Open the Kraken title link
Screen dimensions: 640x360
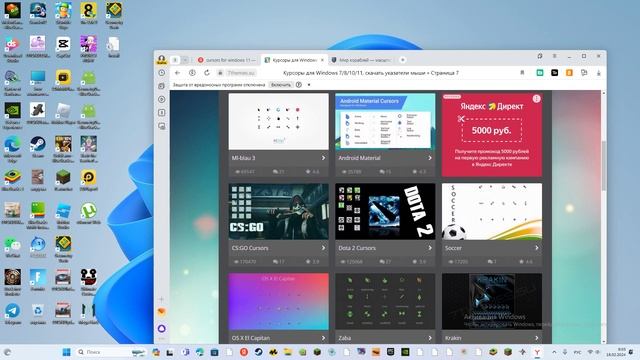tap(453, 338)
